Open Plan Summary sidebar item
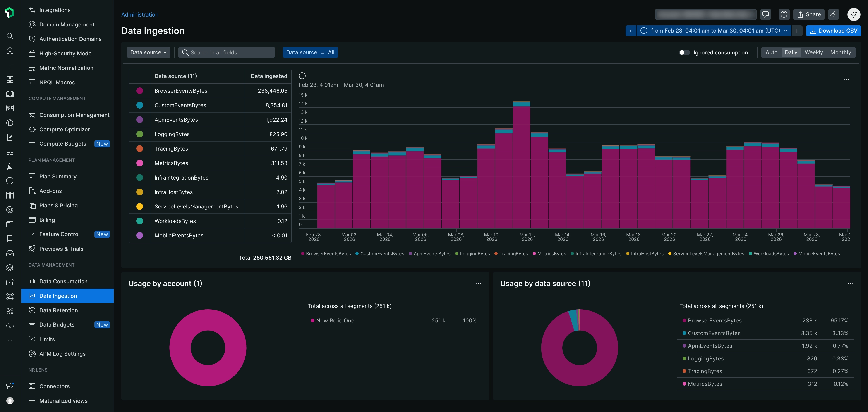Image resolution: width=868 pixels, height=412 pixels. (x=58, y=176)
